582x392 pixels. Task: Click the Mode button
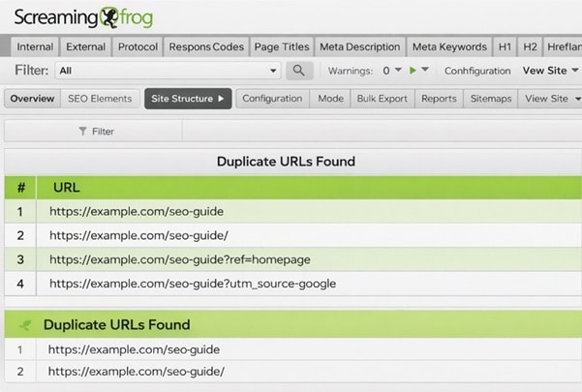pos(330,99)
